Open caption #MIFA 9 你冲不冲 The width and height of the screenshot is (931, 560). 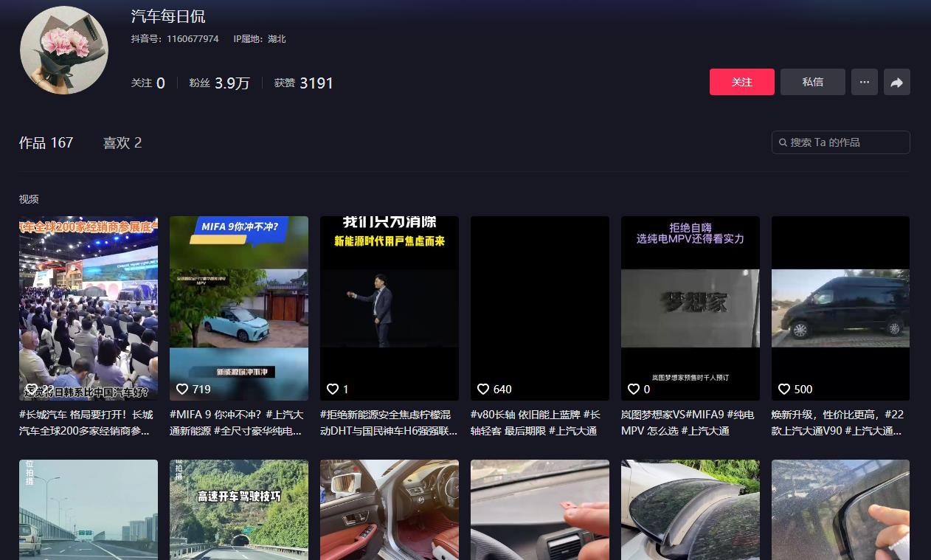click(x=237, y=423)
